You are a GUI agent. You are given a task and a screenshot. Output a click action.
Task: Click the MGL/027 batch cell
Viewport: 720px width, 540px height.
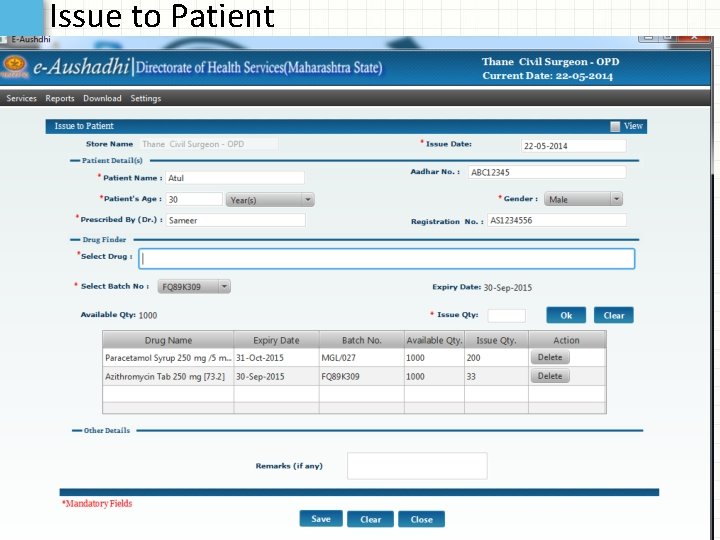(x=362, y=358)
